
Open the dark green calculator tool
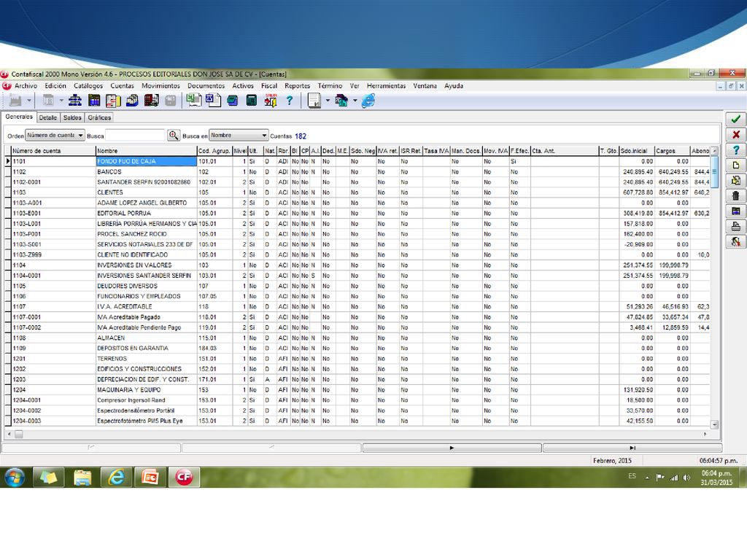click(252, 101)
